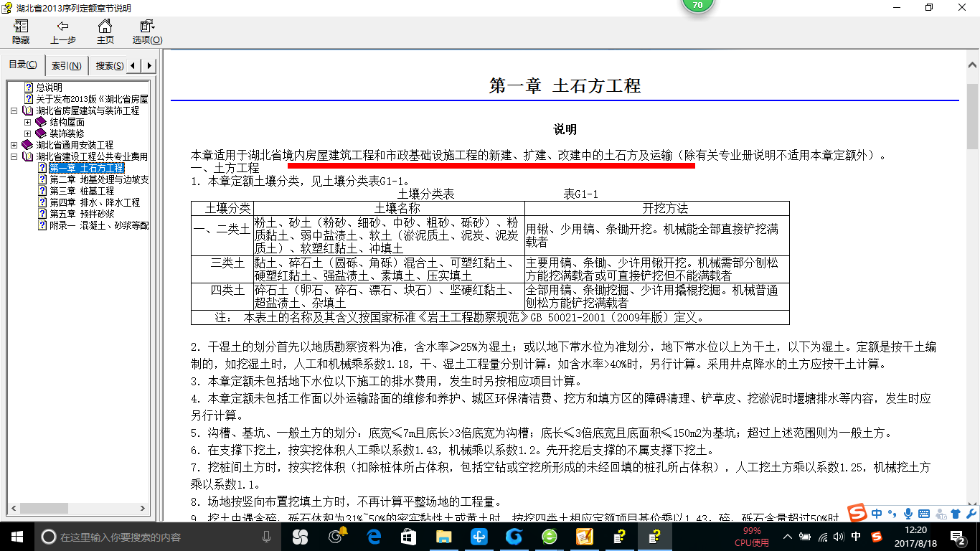Viewport: 980px width, 551px height.
Task: Click the Sogou IME S logo on the floating bar
Action: click(x=858, y=514)
